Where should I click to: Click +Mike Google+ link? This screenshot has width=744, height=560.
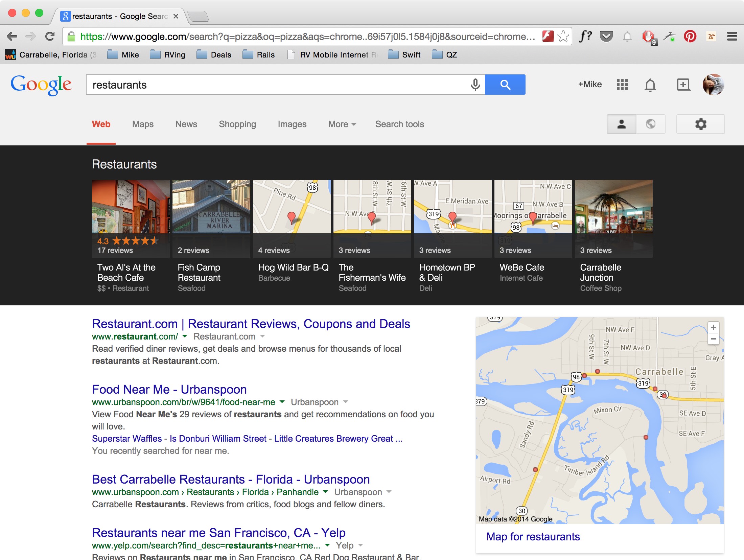point(590,84)
